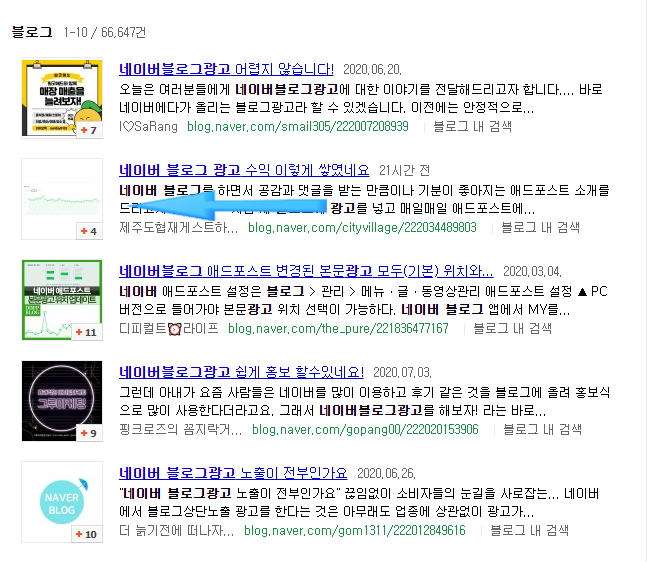Click the +9 more images badge
The height and width of the screenshot is (564, 647).
click(89, 434)
